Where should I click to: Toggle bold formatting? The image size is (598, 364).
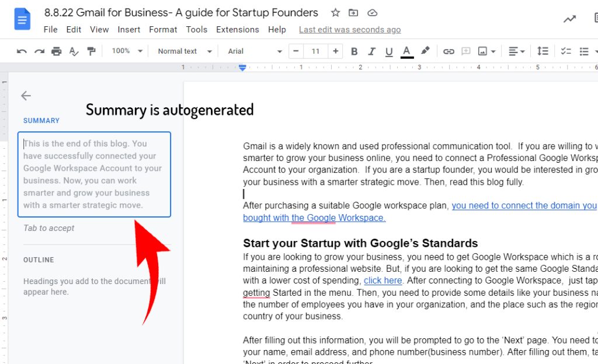pyautogui.click(x=354, y=51)
